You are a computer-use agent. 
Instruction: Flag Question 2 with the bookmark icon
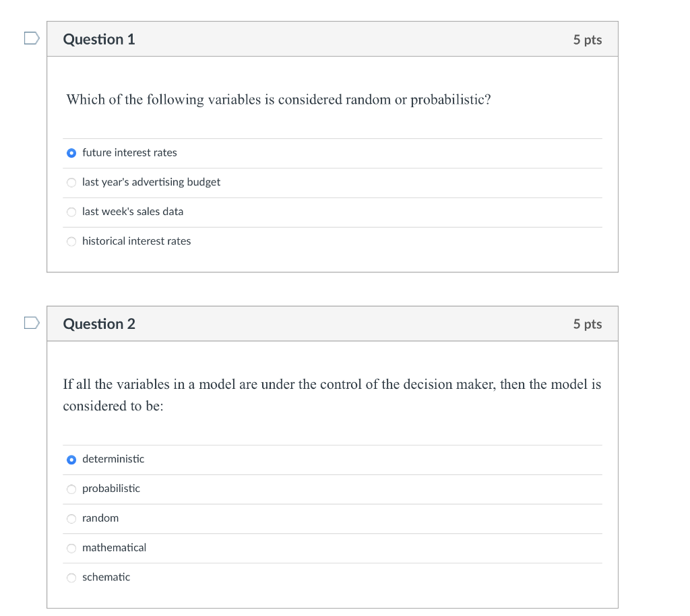click(x=31, y=324)
